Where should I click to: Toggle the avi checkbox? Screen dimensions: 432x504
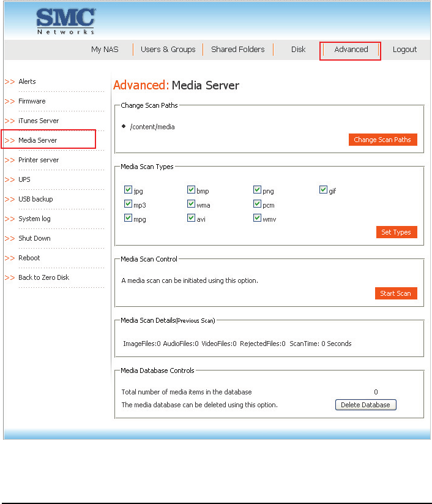coord(191,218)
